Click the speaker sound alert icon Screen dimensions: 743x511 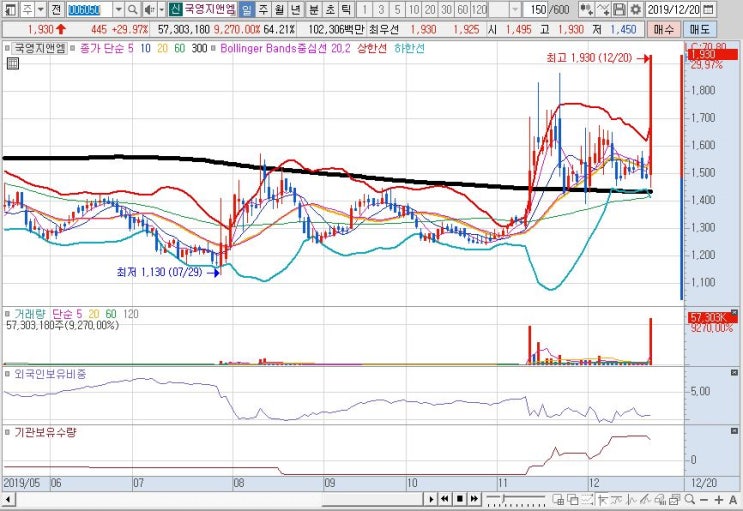point(150,9)
